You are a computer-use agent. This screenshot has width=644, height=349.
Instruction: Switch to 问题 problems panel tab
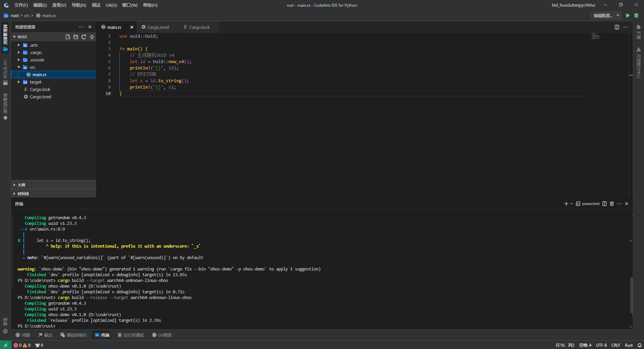coord(23,335)
